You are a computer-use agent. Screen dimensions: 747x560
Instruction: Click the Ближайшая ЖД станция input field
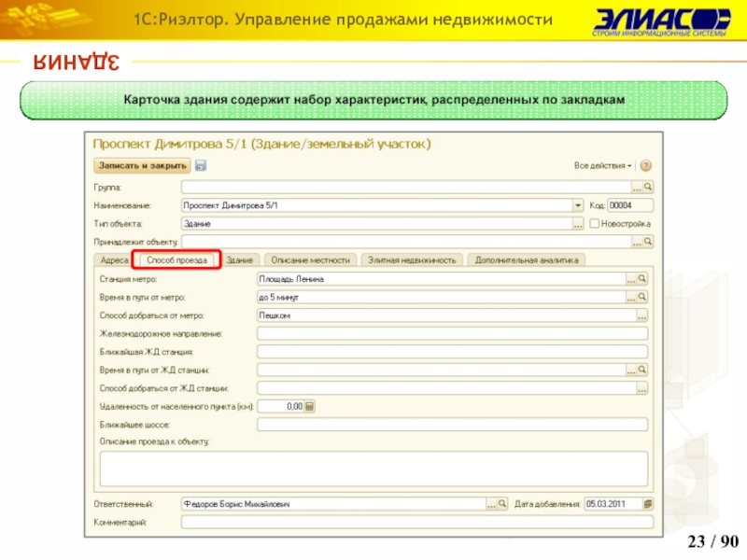452,352
